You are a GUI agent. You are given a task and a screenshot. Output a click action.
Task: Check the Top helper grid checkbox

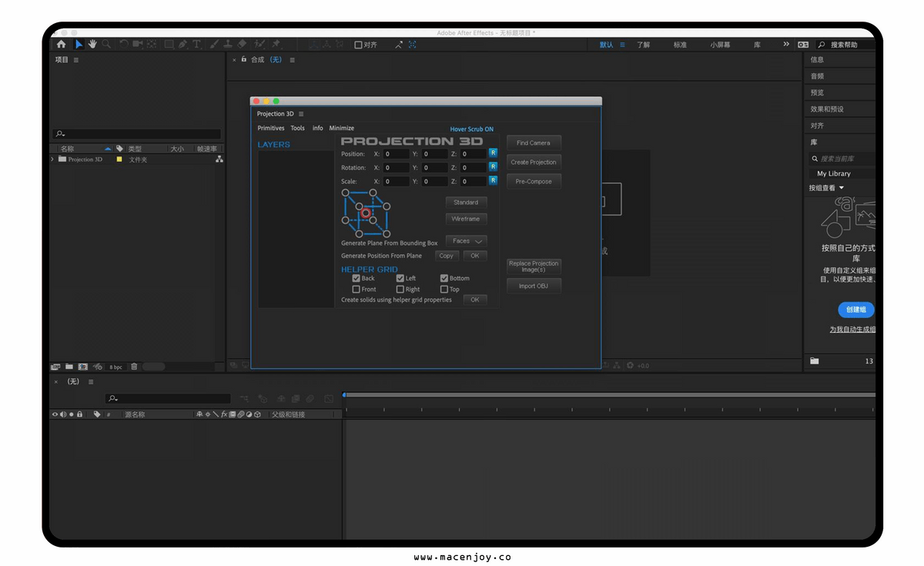[x=444, y=290]
